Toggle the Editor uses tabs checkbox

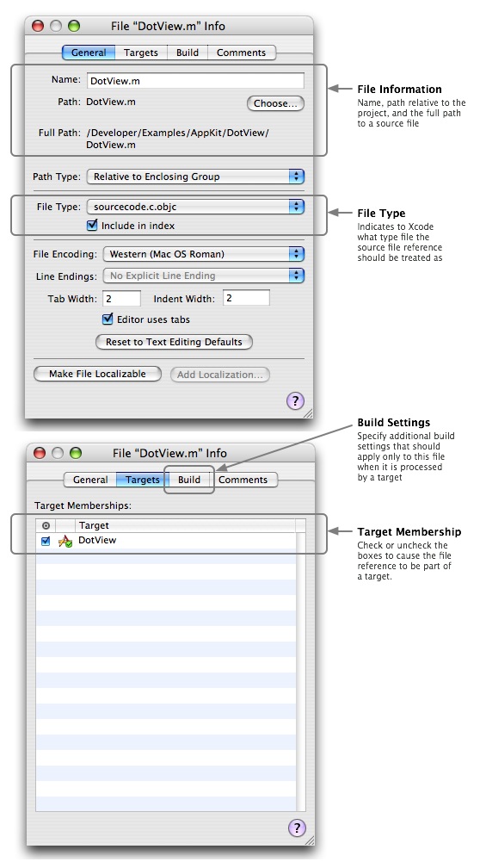tap(108, 319)
